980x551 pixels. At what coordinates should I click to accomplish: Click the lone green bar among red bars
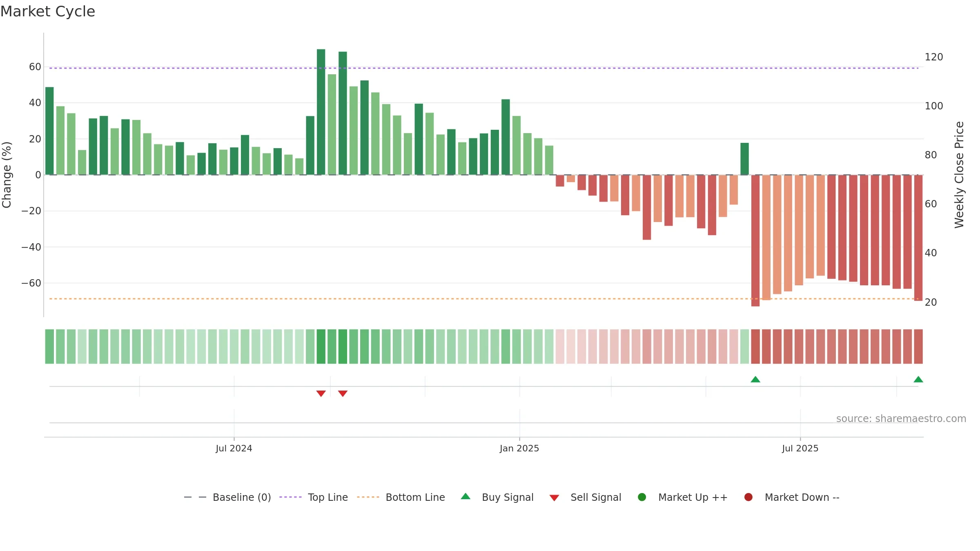pyautogui.click(x=745, y=159)
